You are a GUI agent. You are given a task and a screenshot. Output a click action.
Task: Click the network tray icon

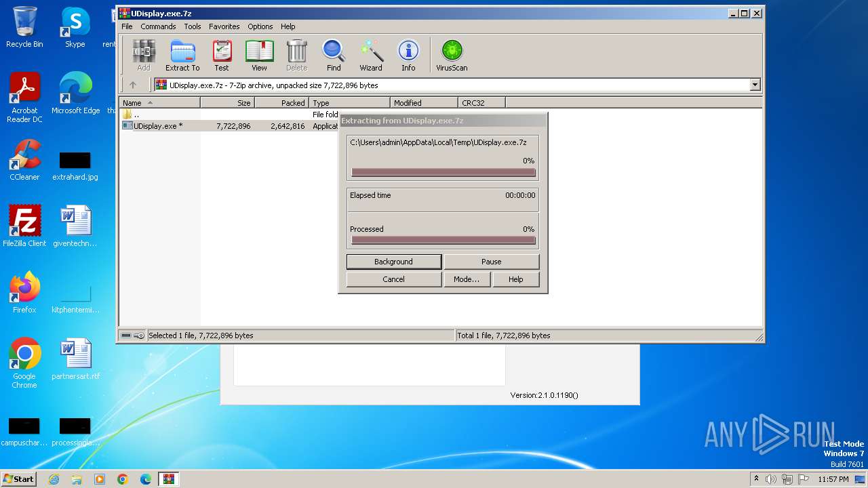(787, 479)
